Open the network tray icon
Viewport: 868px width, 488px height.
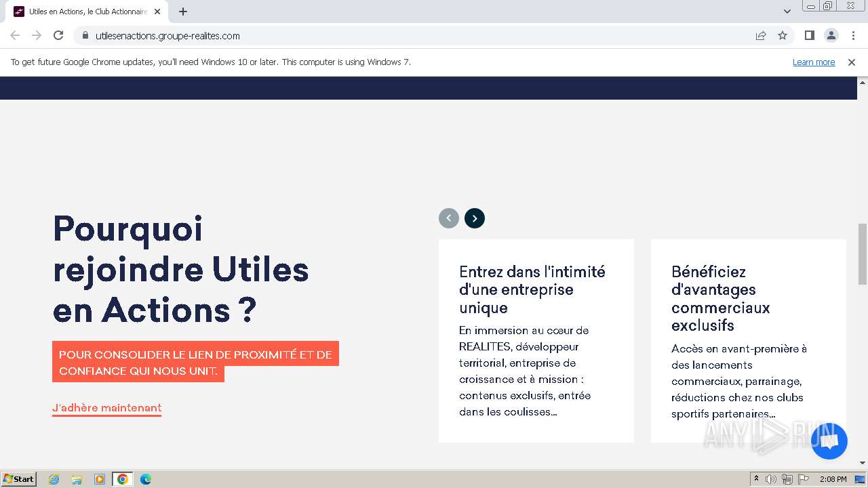point(787,479)
